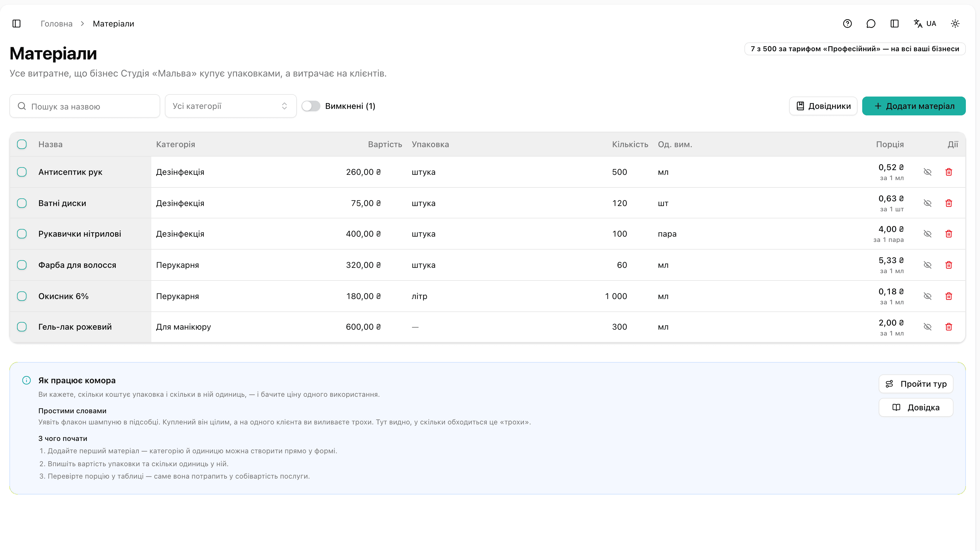Viewport: 980px width, 551px height.
Task: Hide the Ватні диски material
Action: pos(928,203)
